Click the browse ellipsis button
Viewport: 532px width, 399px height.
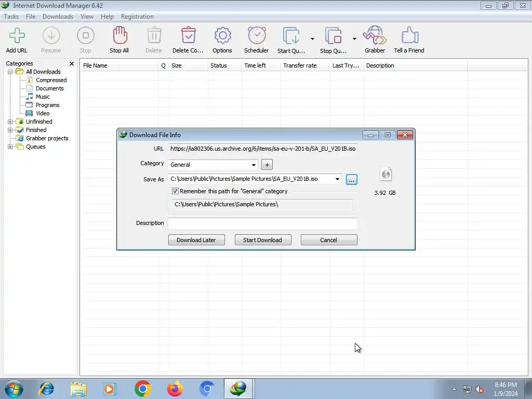[352, 179]
